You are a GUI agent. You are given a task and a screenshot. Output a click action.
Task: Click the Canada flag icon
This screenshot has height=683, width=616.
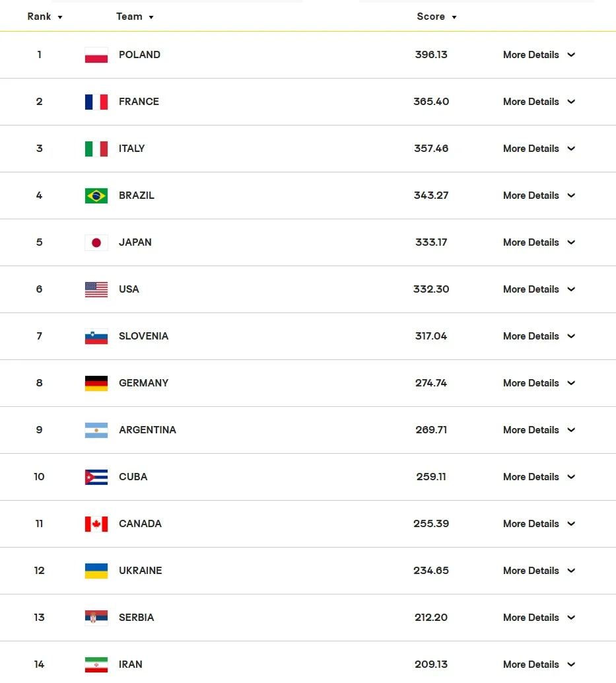tap(96, 524)
